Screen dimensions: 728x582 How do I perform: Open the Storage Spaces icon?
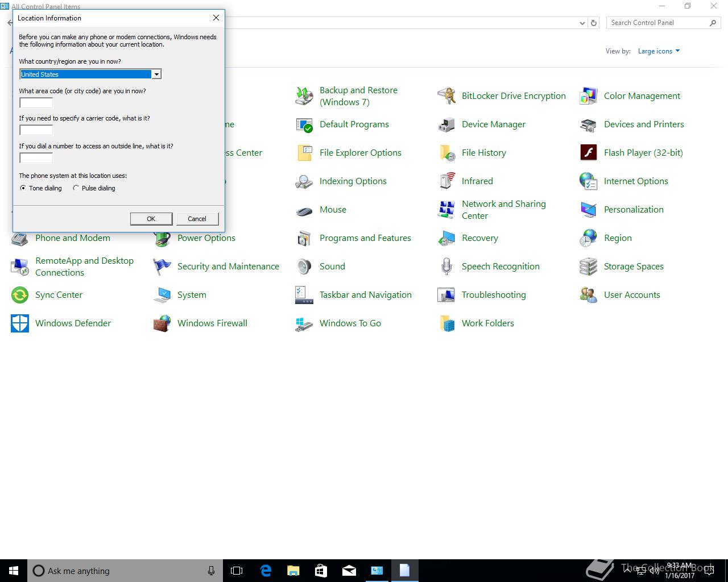(x=589, y=267)
